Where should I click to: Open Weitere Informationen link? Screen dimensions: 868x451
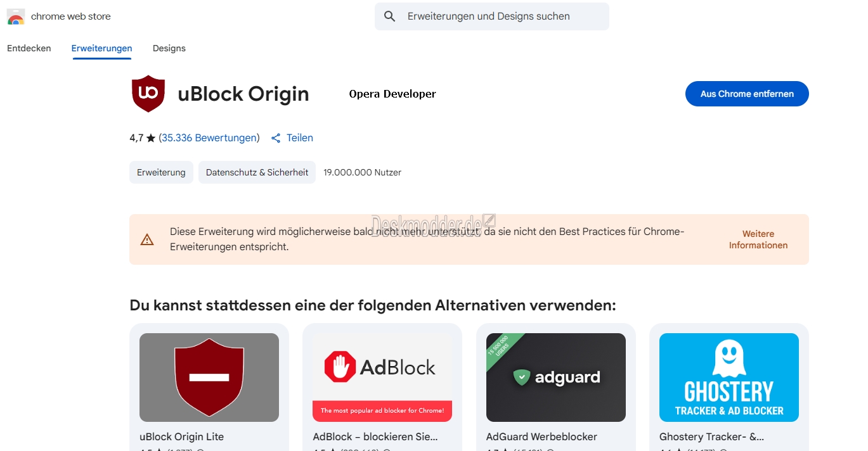[x=758, y=239]
